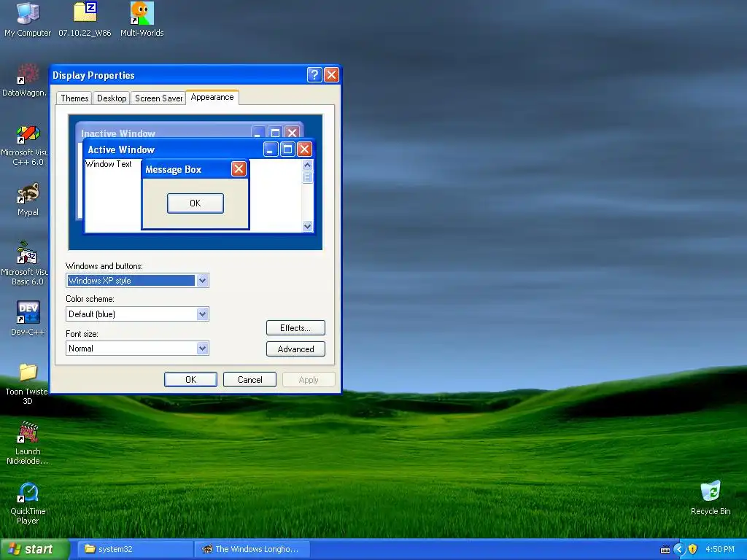Screen dimensions: 747x560
Task: Select the QuickTime Player desktop icon
Action: point(28,503)
